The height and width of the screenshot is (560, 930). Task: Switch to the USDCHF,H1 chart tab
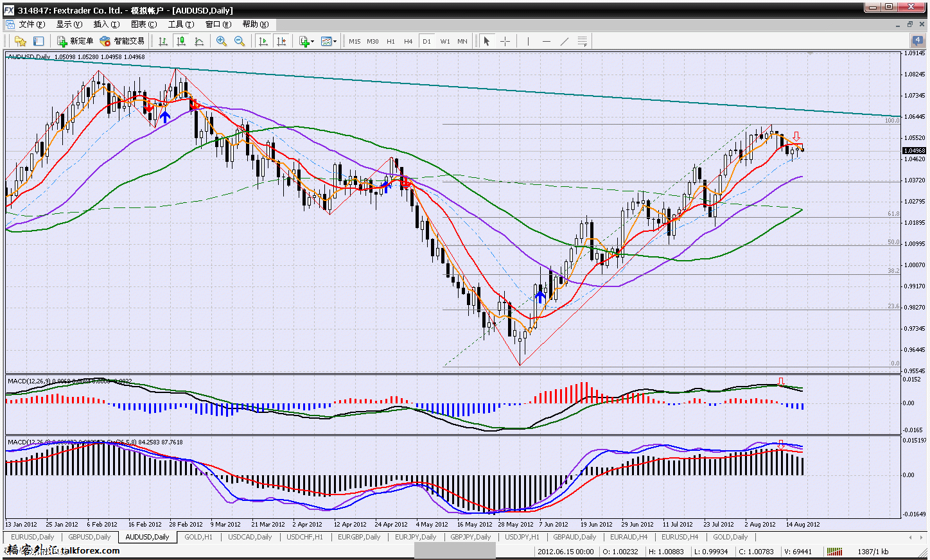(304, 537)
